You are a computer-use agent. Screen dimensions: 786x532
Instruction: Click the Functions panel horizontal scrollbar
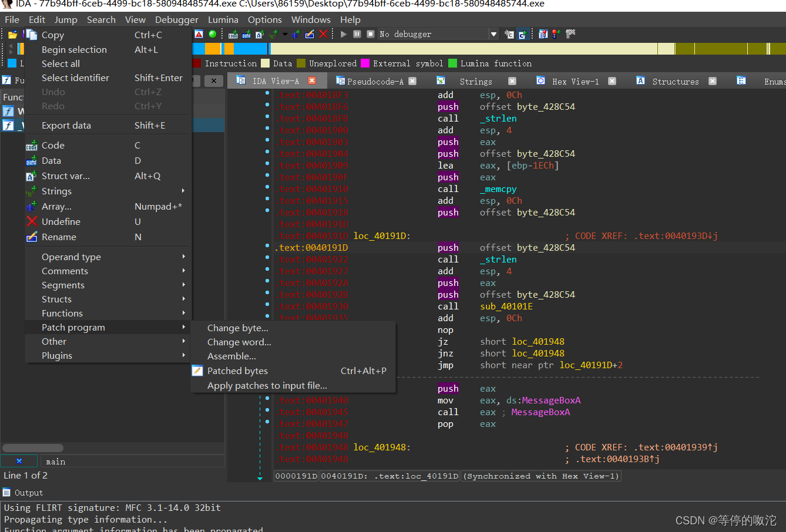click(x=33, y=448)
